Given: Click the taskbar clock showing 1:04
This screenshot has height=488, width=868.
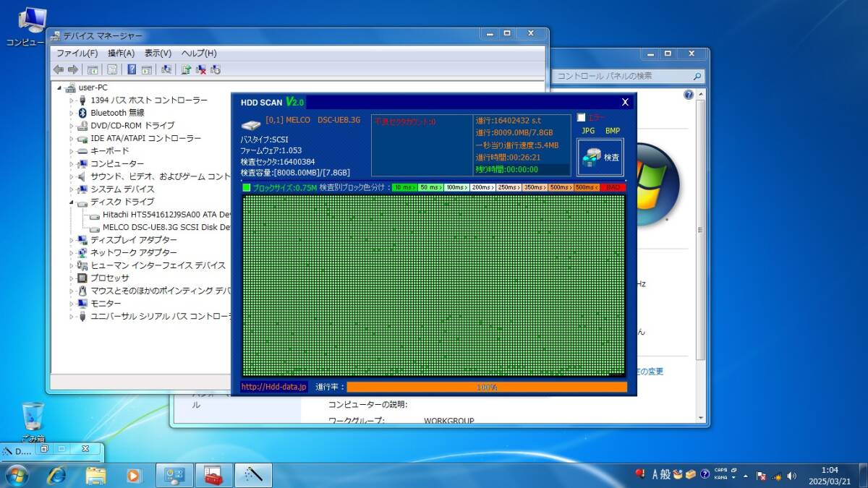Looking at the screenshot, I should tap(830, 475).
